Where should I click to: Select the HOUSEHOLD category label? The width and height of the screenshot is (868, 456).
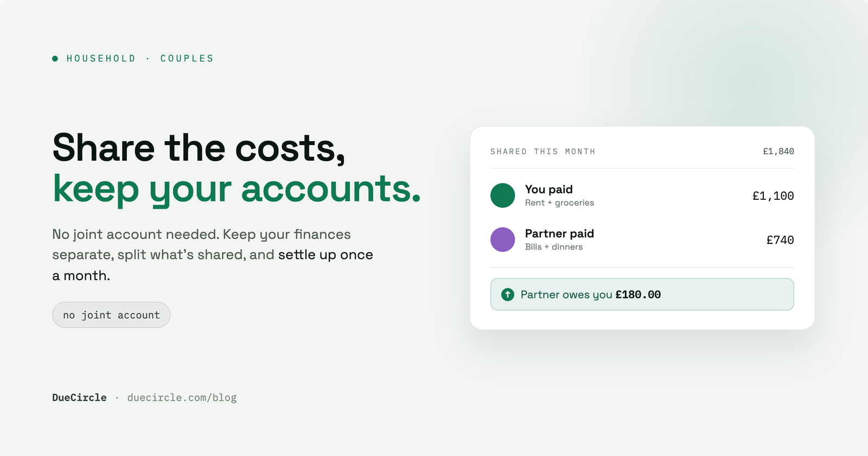coord(101,59)
